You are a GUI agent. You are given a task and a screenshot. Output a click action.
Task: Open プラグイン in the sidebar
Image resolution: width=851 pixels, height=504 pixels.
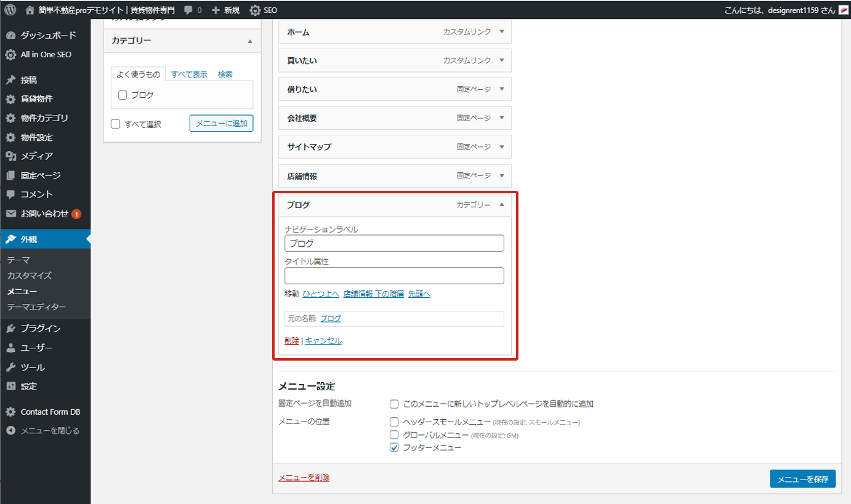[x=40, y=329]
